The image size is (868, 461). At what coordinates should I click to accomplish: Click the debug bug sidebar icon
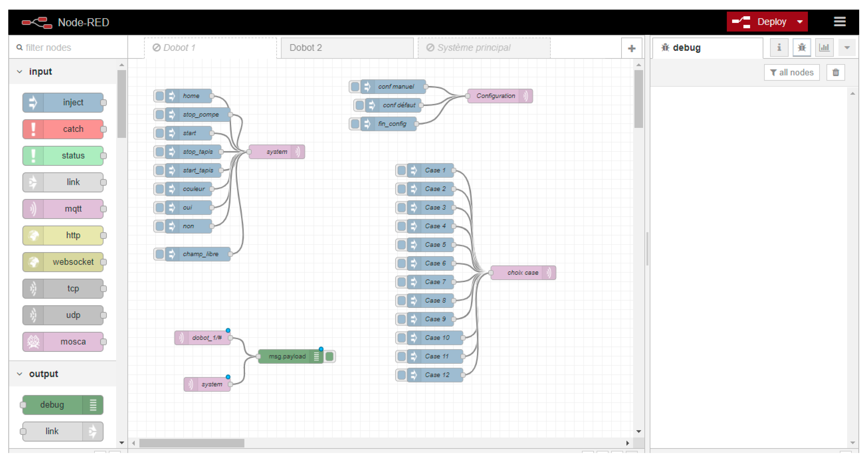pyautogui.click(x=802, y=48)
